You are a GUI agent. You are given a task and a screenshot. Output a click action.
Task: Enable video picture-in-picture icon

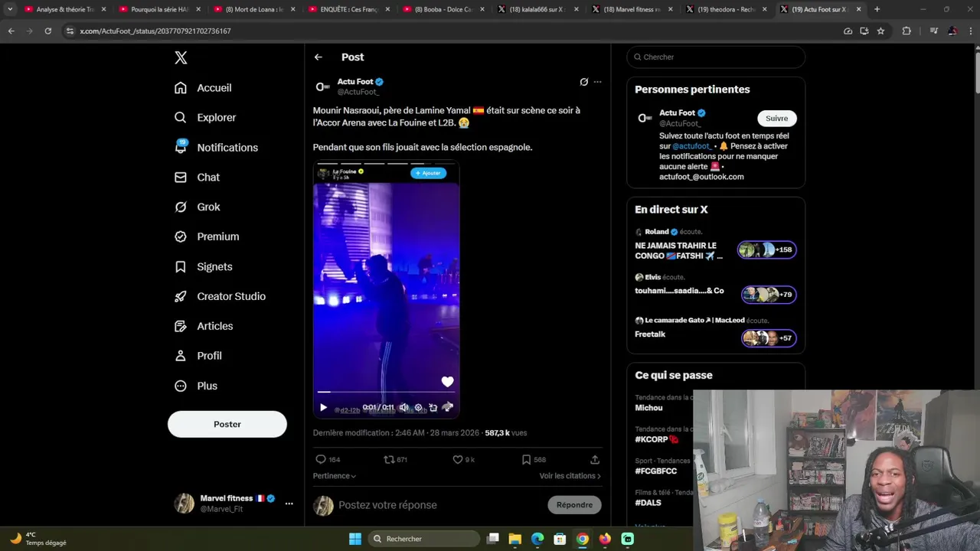click(433, 408)
